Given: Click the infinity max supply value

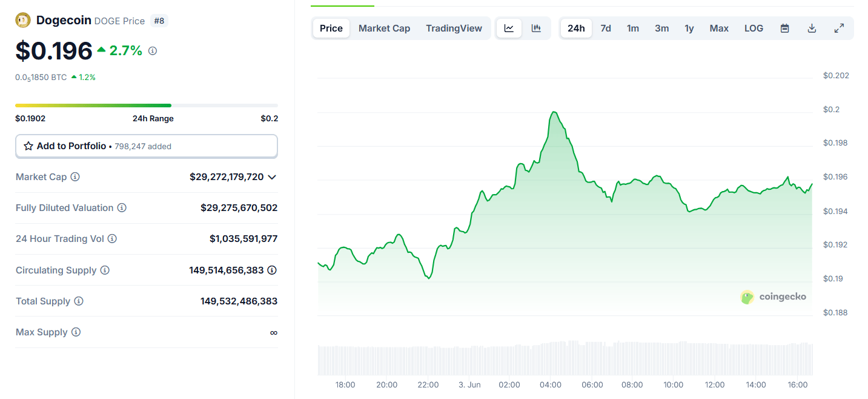Looking at the screenshot, I should pos(274,332).
